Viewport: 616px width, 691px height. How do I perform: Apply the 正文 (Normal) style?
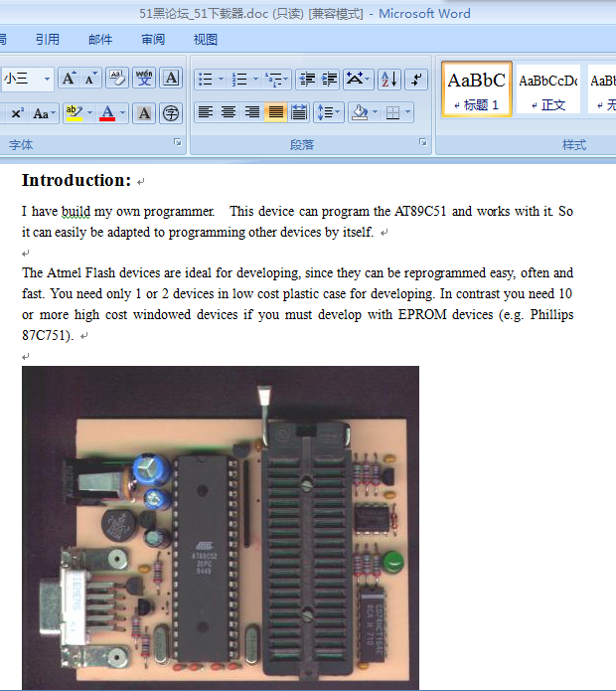click(x=548, y=89)
